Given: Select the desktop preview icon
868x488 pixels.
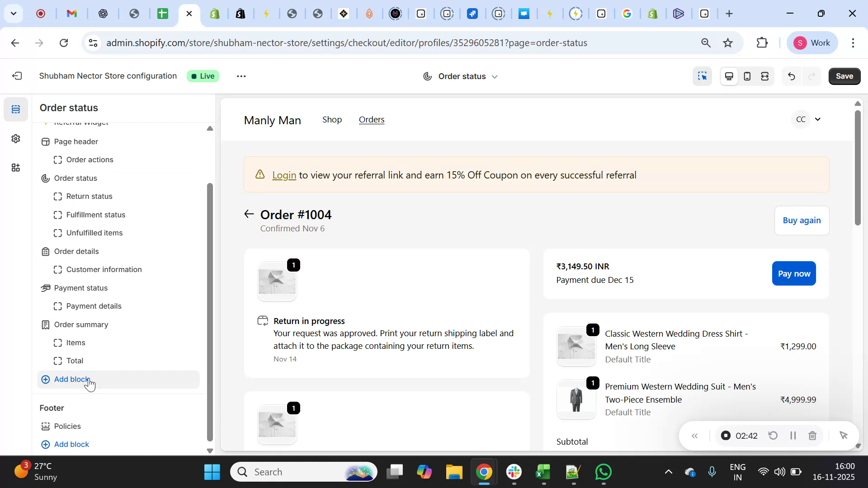Looking at the screenshot, I should [x=729, y=76].
